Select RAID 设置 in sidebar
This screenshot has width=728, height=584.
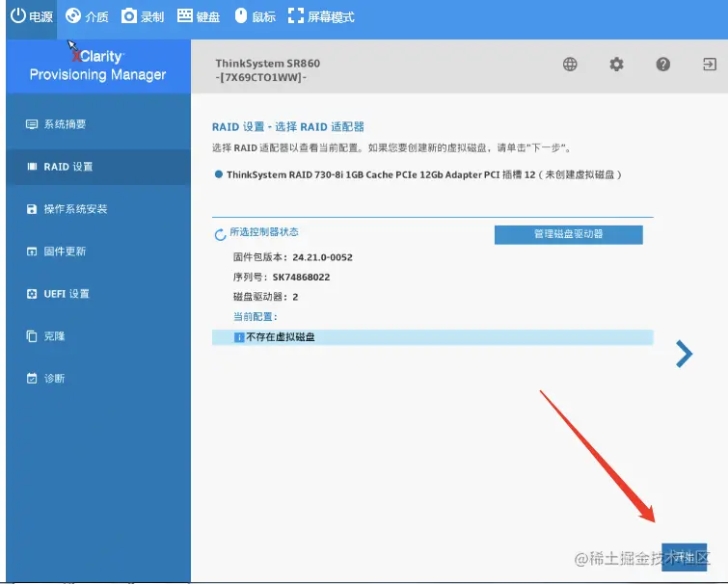pos(98,167)
